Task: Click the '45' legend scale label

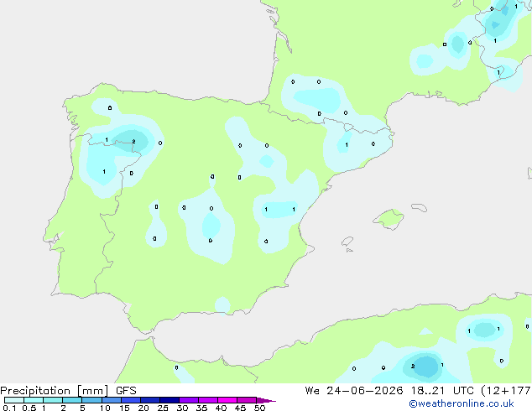Action: pyautogui.click(x=240, y=408)
